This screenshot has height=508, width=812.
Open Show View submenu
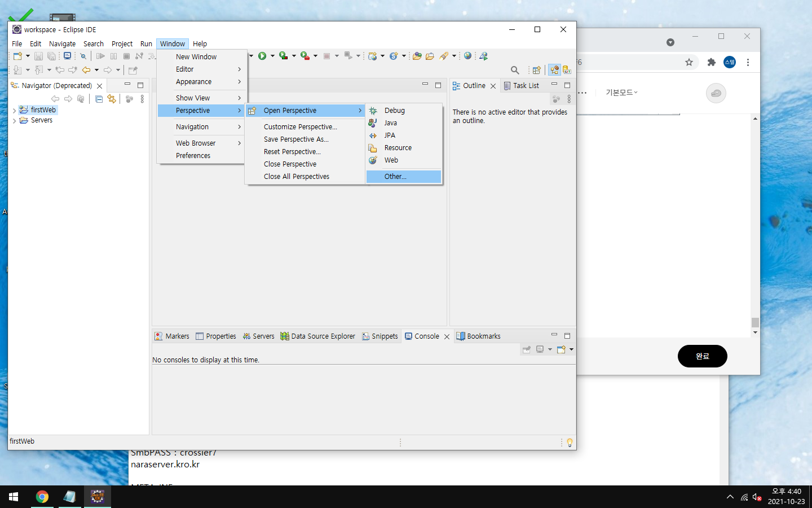pyautogui.click(x=201, y=98)
